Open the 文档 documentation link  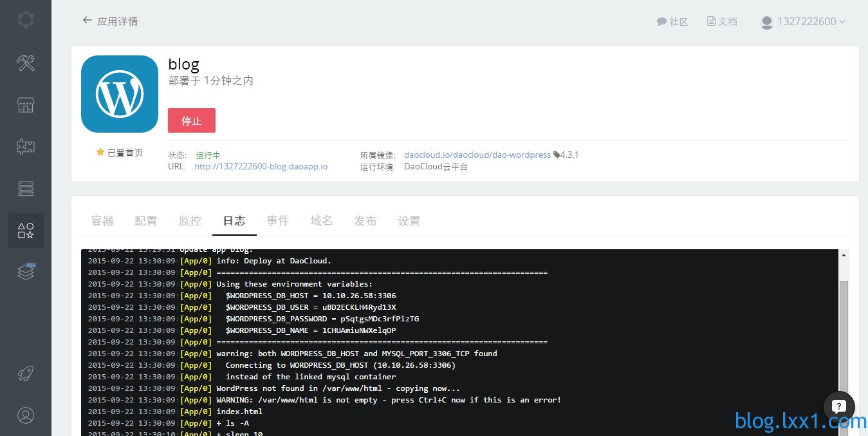[x=722, y=21]
